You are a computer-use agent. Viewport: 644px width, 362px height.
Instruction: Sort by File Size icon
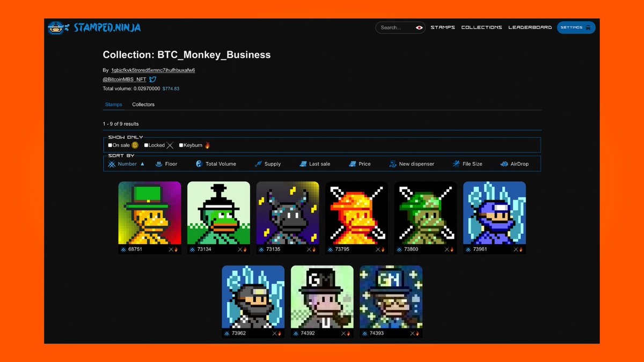tap(456, 164)
